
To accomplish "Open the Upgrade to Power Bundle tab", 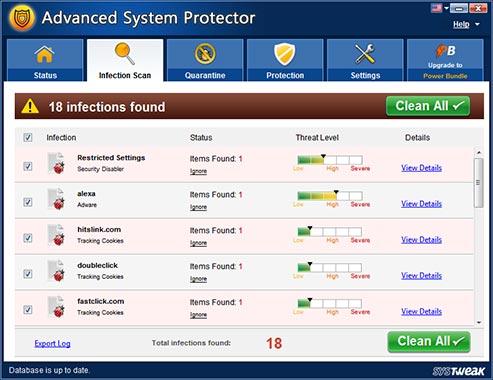I will [x=445, y=60].
